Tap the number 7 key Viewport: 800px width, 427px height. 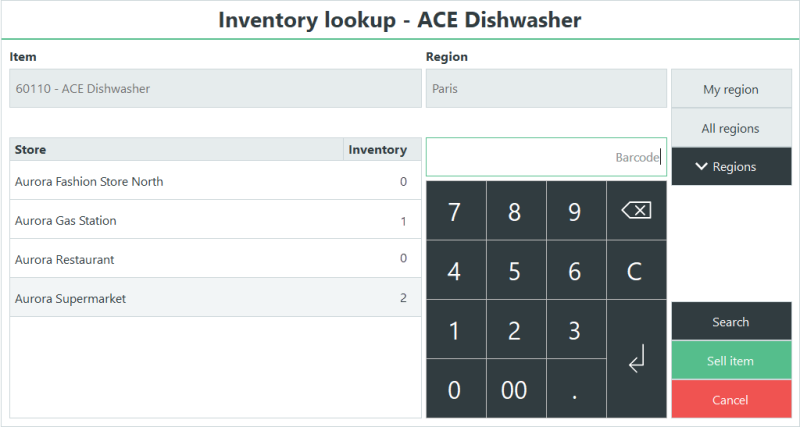coord(456,210)
